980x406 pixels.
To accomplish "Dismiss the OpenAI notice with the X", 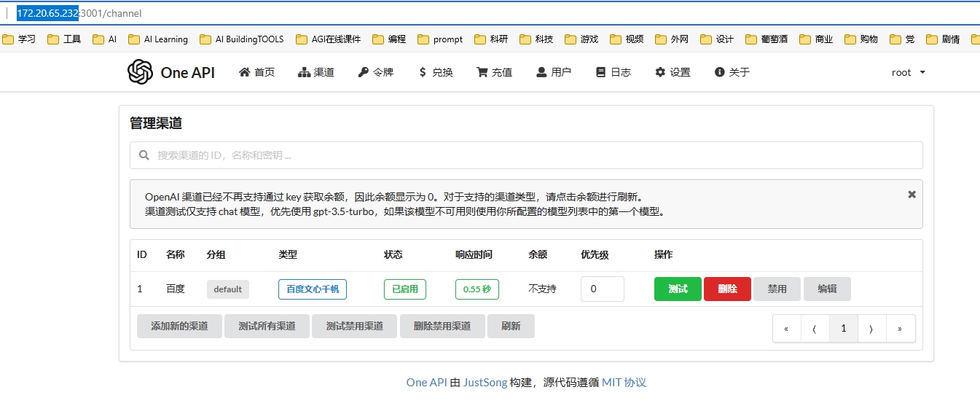I will pyautogui.click(x=912, y=195).
